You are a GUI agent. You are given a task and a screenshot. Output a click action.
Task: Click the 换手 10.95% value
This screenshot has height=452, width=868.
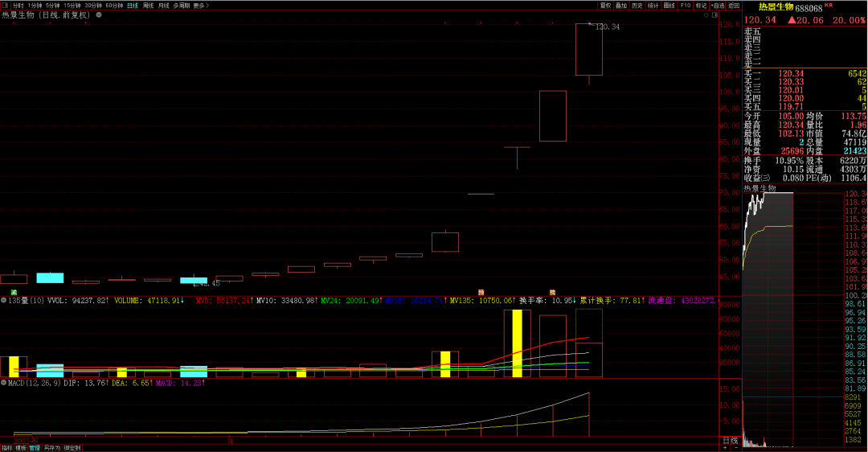click(789, 161)
